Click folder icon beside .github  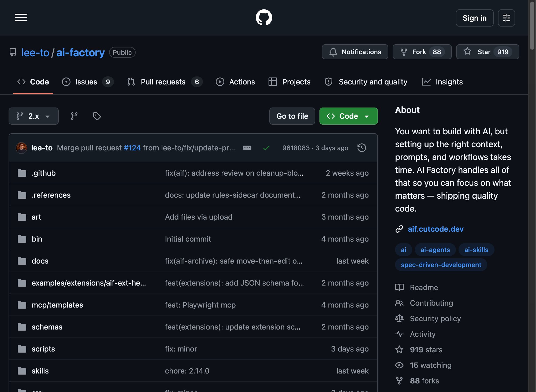[x=22, y=173]
